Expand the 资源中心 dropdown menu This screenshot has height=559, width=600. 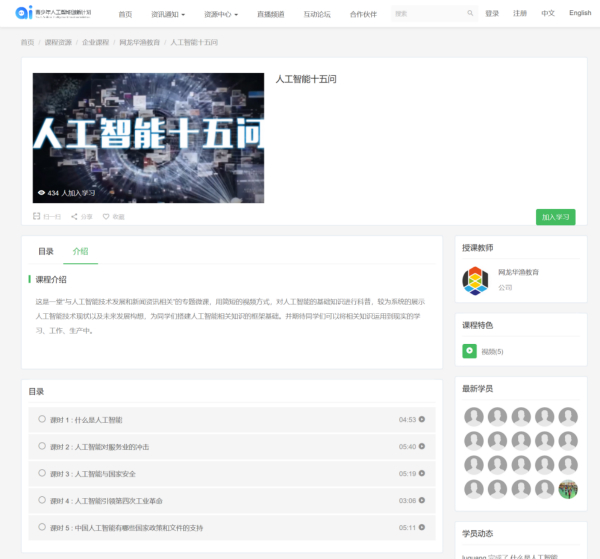pyautogui.click(x=221, y=14)
